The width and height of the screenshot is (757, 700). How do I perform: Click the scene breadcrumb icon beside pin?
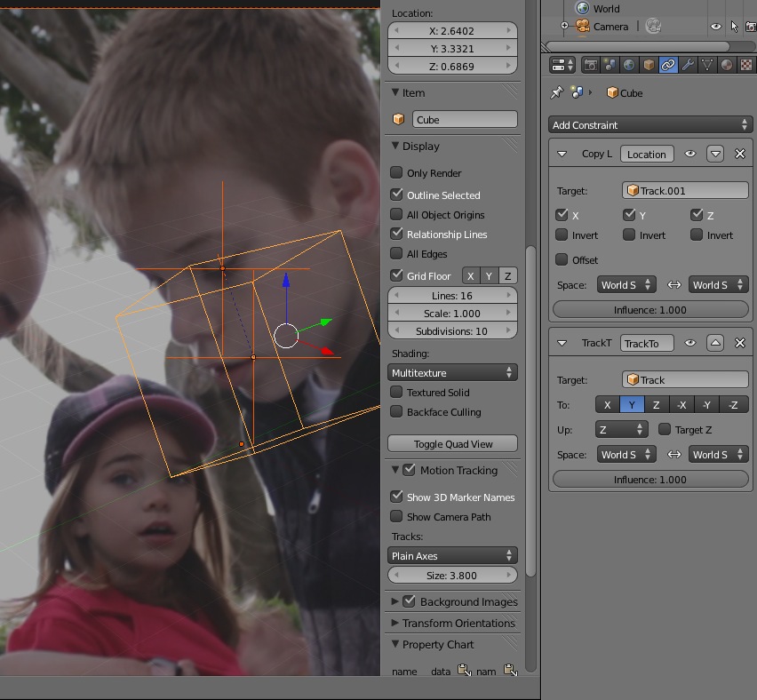pyautogui.click(x=577, y=92)
